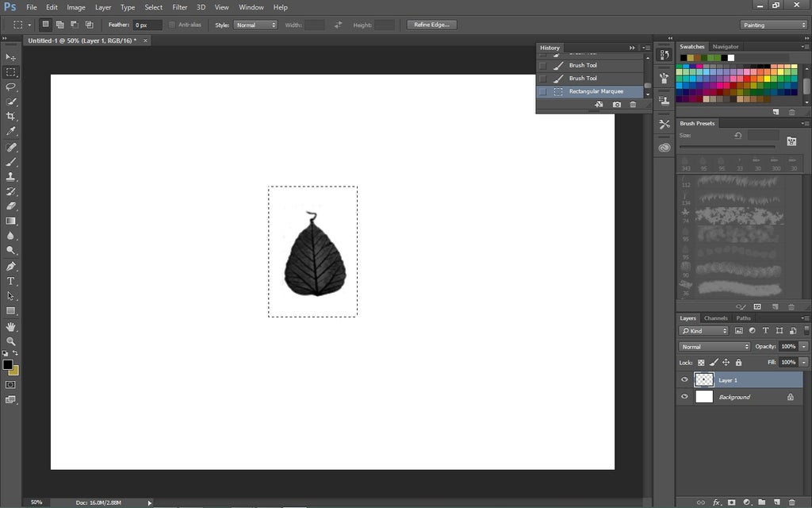Toggle Lock transparent pixels

pos(701,363)
